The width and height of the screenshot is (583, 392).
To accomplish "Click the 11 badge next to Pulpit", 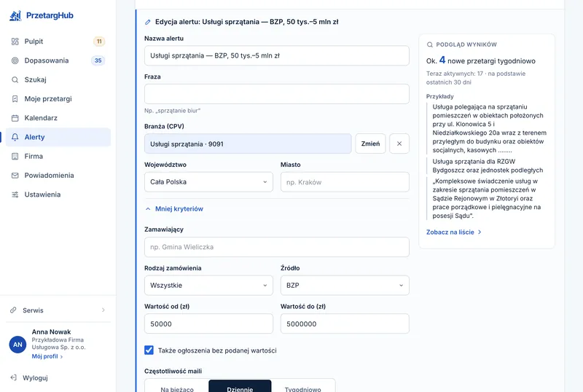I will pos(99,42).
